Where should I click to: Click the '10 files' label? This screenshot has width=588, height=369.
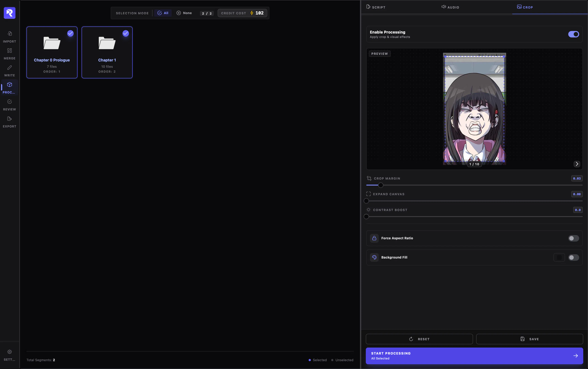point(107,67)
